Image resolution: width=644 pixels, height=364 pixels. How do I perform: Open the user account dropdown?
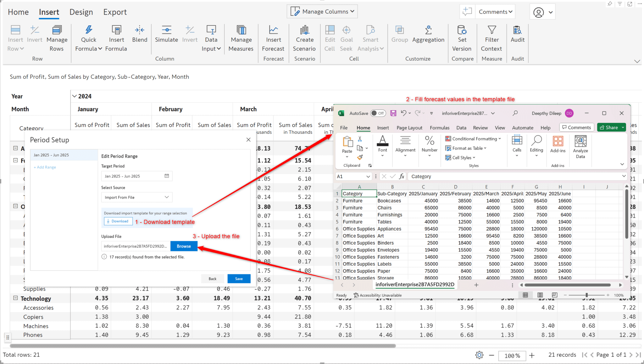(x=543, y=12)
